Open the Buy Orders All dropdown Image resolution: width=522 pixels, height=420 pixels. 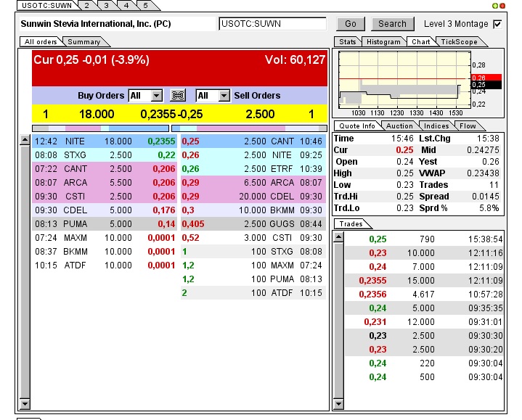(x=157, y=96)
